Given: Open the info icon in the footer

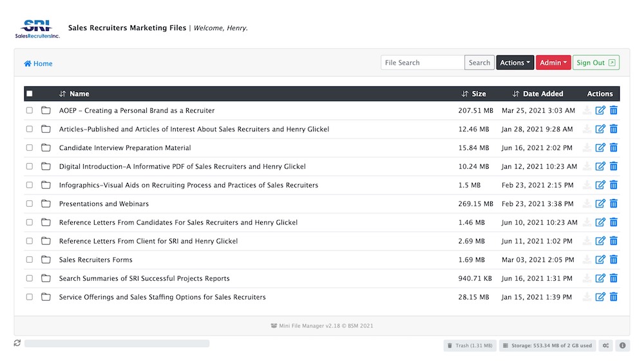Looking at the screenshot, I should coord(623,345).
